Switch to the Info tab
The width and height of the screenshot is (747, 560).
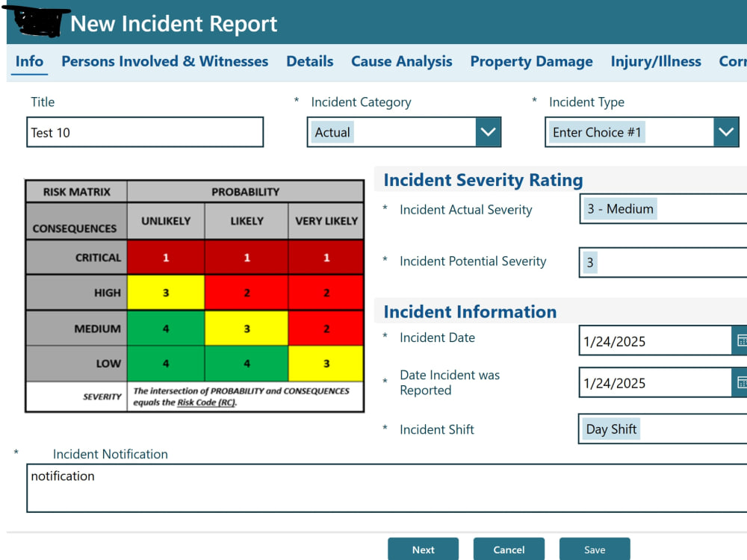click(x=30, y=61)
